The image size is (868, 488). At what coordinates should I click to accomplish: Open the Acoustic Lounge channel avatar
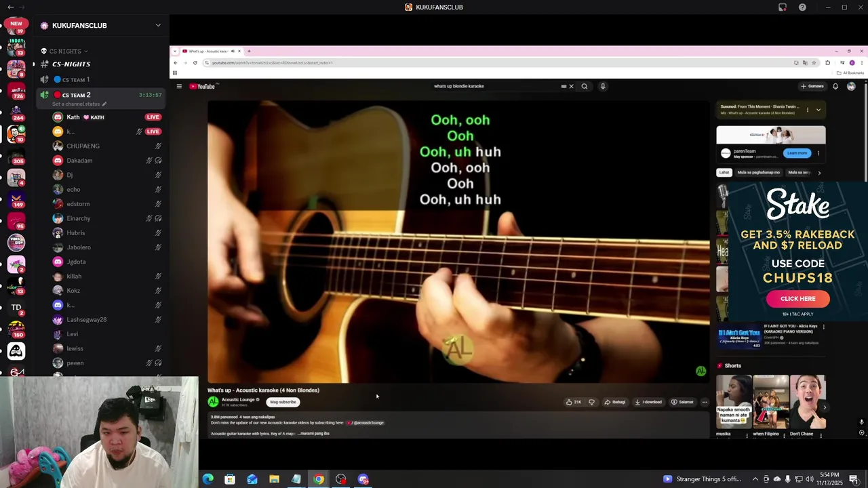point(213,402)
